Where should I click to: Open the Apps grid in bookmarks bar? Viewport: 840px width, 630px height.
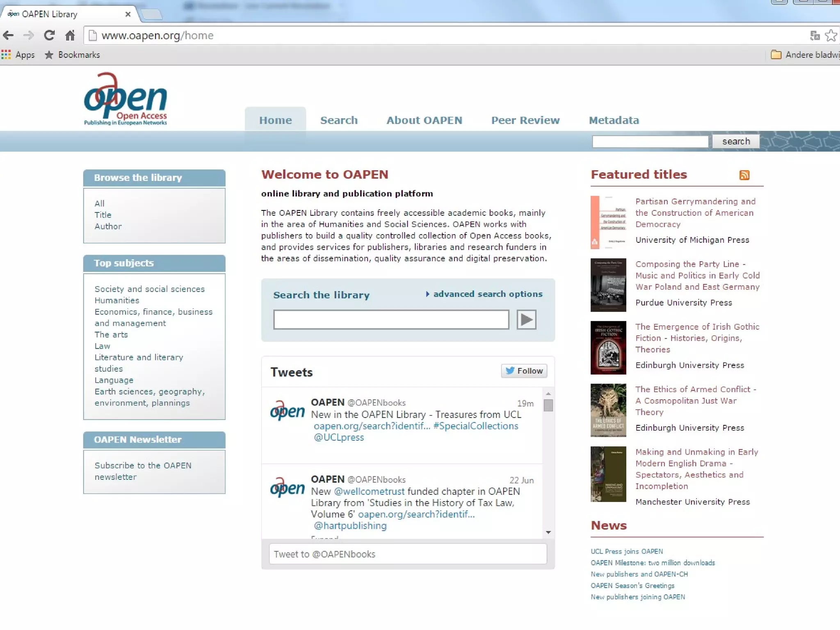[x=6, y=55]
